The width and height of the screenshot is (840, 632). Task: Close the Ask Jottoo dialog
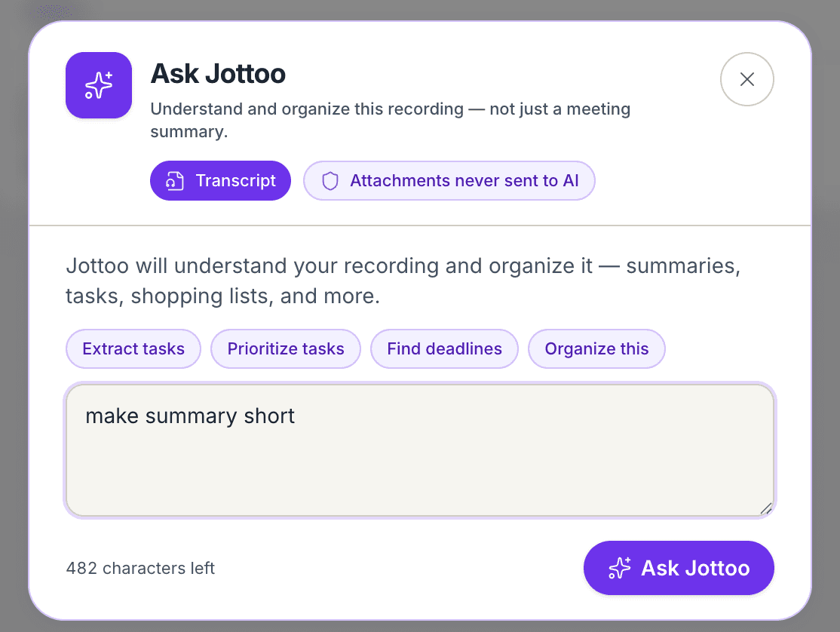[x=746, y=79]
